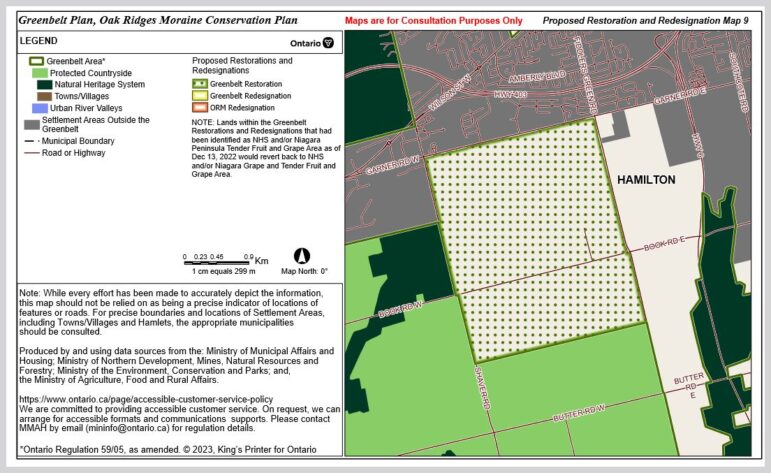Click the SHAVER RD road label

482,388
